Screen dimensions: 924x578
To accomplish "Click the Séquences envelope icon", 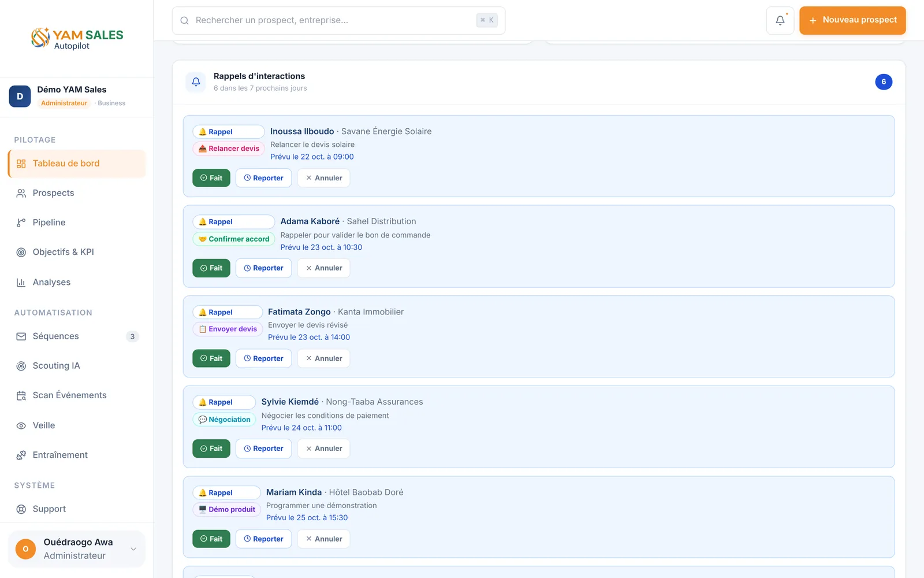I will click(21, 336).
